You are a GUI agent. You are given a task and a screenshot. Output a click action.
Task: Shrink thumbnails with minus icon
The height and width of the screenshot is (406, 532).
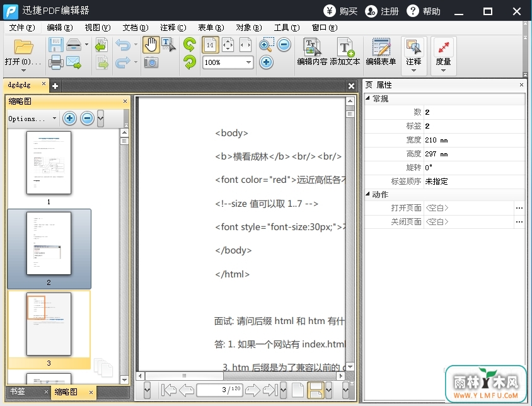[87, 119]
